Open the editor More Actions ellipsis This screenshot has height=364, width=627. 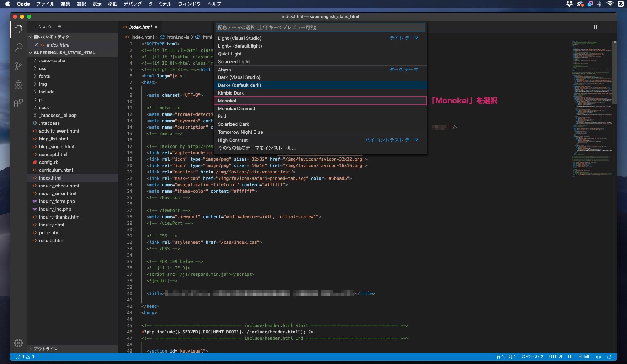pos(608,27)
